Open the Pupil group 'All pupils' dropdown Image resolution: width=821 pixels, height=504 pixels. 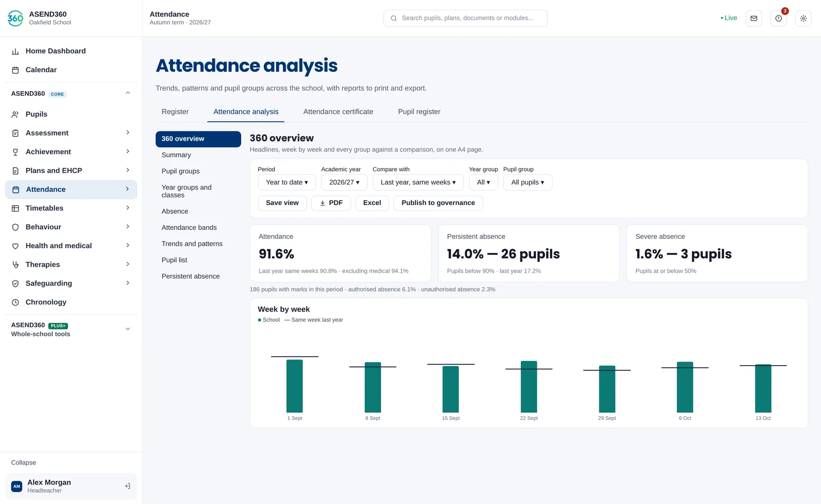tap(527, 183)
